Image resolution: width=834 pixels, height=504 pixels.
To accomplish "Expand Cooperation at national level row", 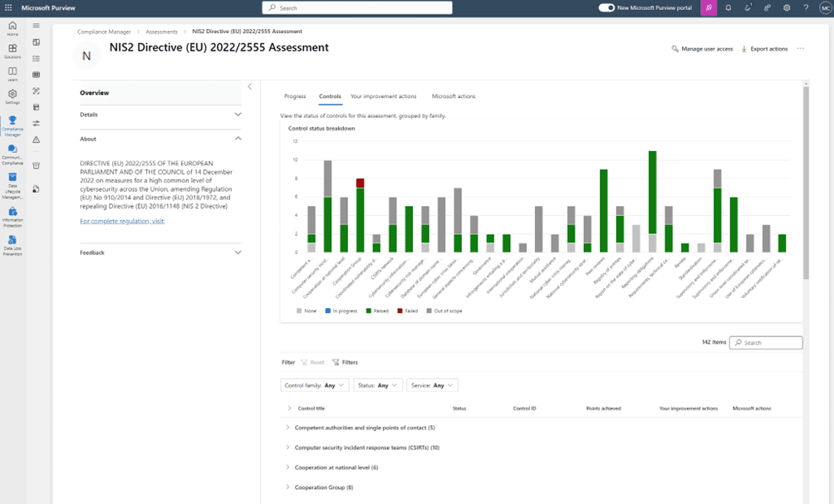I will click(x=287, y=467).
